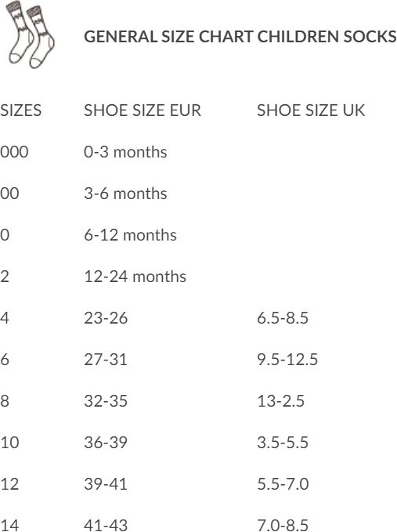Select the SIZES column header

(x=20, y=110)
